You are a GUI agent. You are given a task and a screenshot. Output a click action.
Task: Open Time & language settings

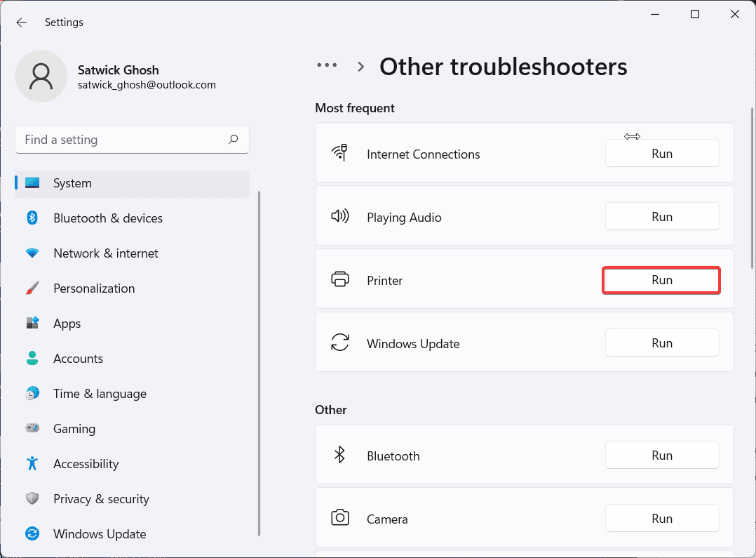coord(132,394)
